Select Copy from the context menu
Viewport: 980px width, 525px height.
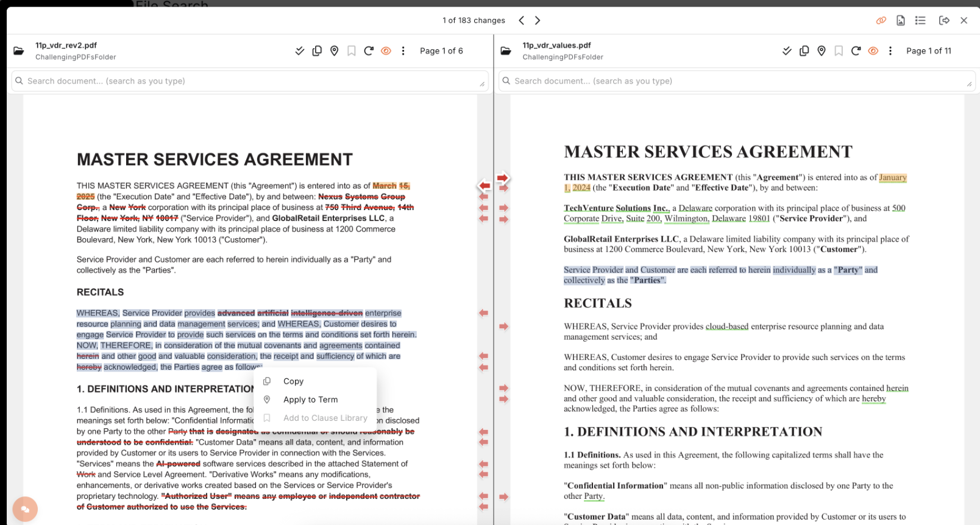(293, 381)
